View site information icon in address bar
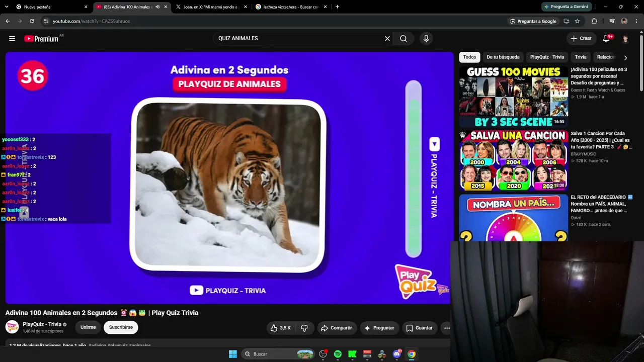Viewport: 644px width, 362px height. coord(46,21)
